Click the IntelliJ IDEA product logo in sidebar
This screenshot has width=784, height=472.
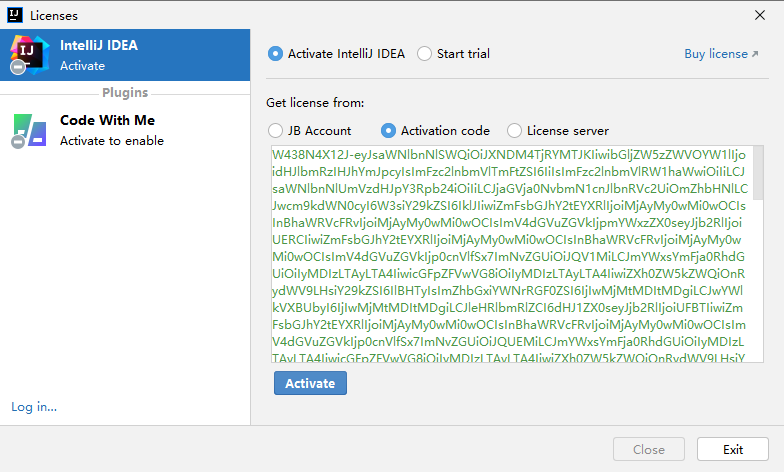[28, 54]
